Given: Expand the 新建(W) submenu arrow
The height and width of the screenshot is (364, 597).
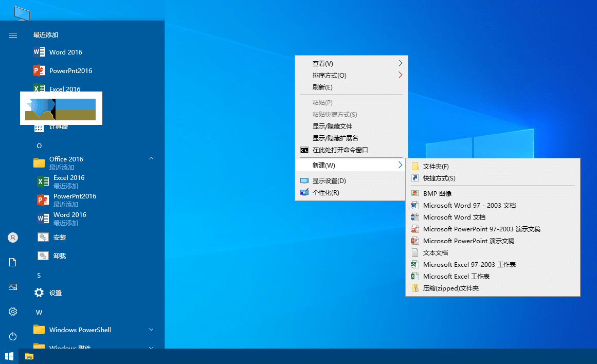Looking at the screenshot, I should pos(400,165).
